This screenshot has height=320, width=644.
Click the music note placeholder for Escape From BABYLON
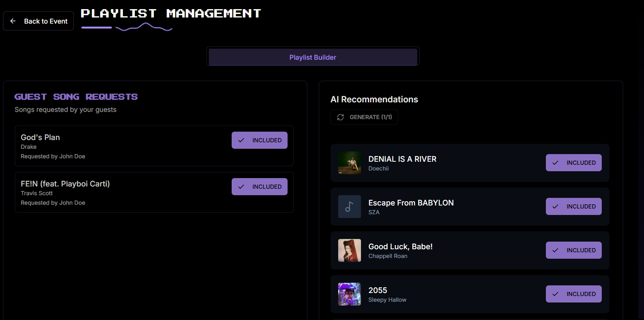tap(350, 207)
